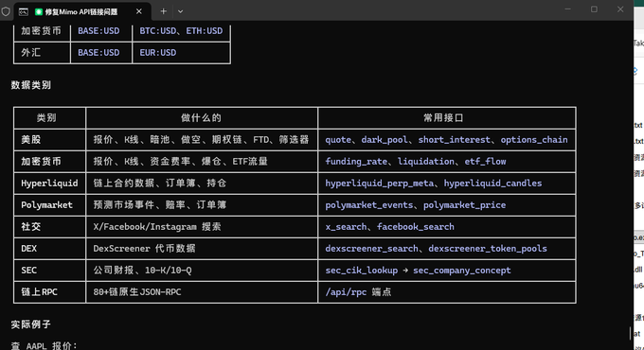Click the 数据类别 heading
The width and height of the screenshot is (644, 350).
(x=31, y=85)
